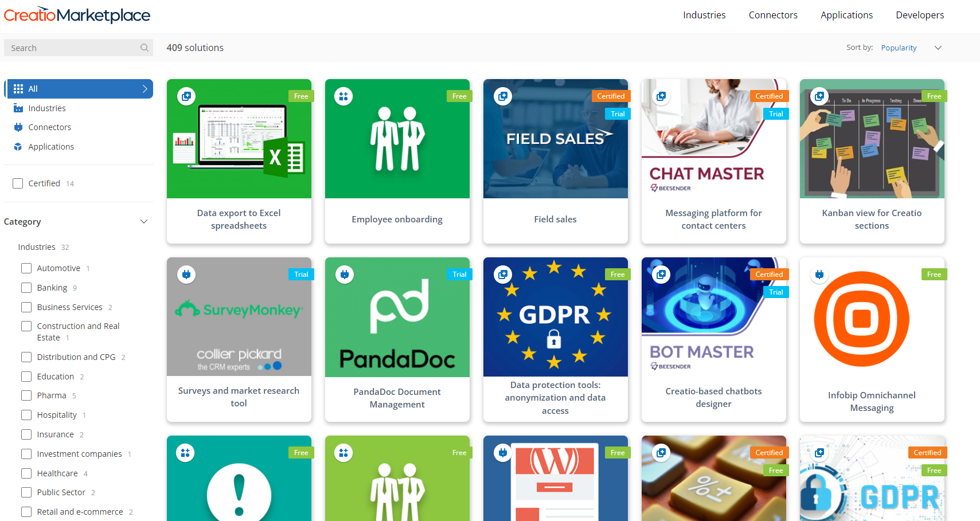Open the Field sales solution title
This screenshot has width=980, height=521.
click(x=556, y=220)
